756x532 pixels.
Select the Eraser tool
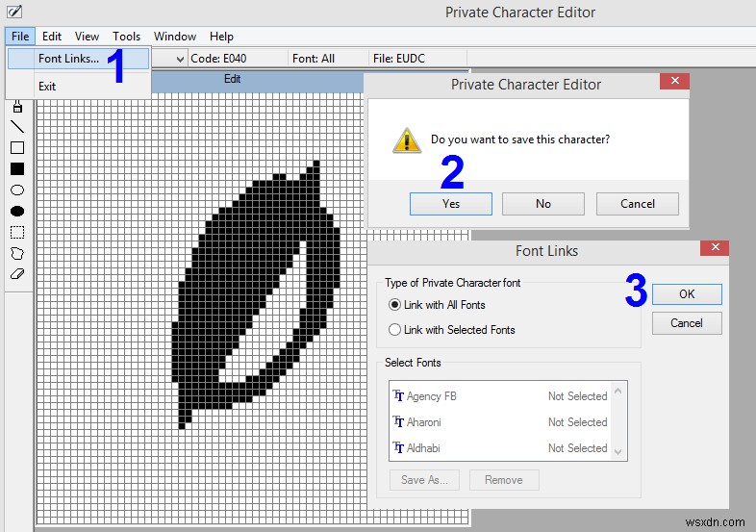[17, 274]
